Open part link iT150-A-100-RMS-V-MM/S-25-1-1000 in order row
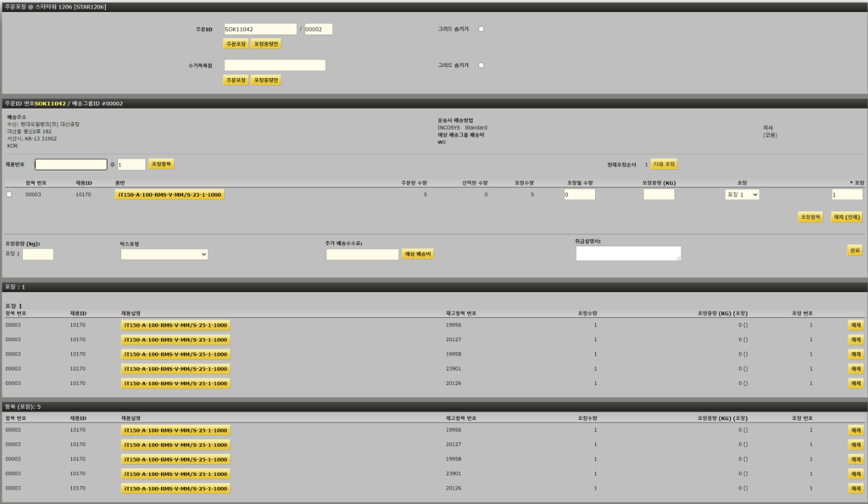Viewport: 868px width, 504px height. (x=169, y=194)
